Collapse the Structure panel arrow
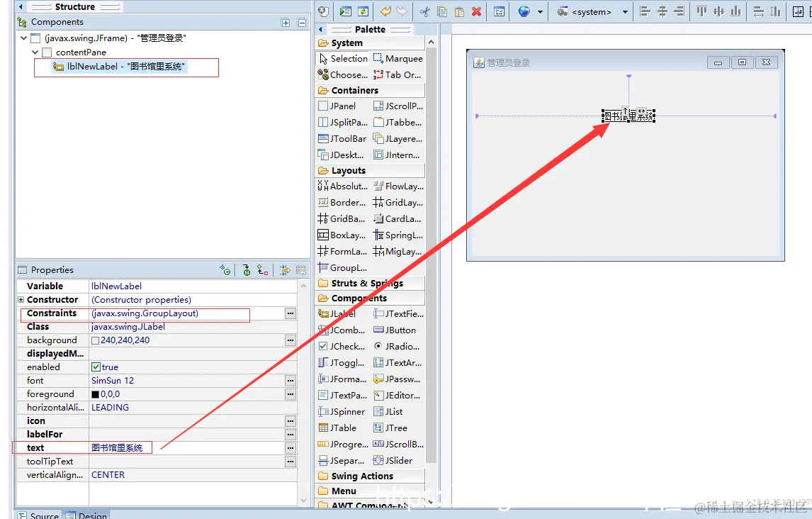812x519 pixels. [x=21, y=6]
